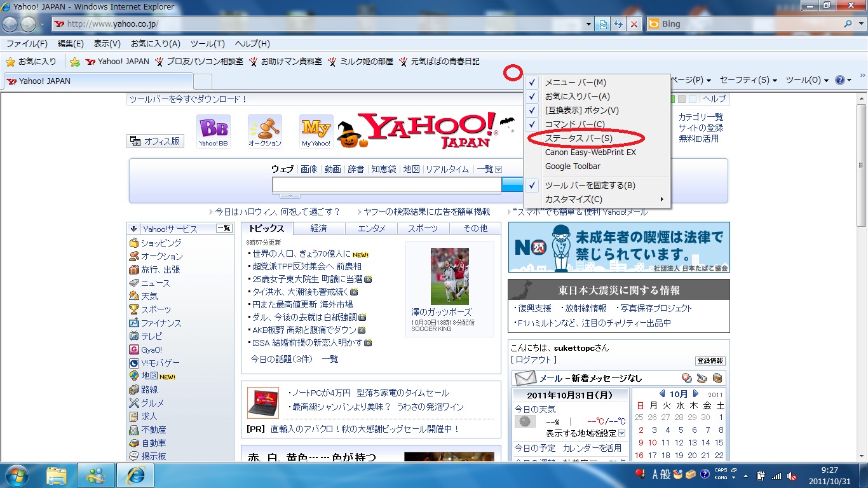The height and width of the screenshot is (488, 868).
Task: Click the network signal tray icon
Action: pyautogui.click(x=776, y=475)
